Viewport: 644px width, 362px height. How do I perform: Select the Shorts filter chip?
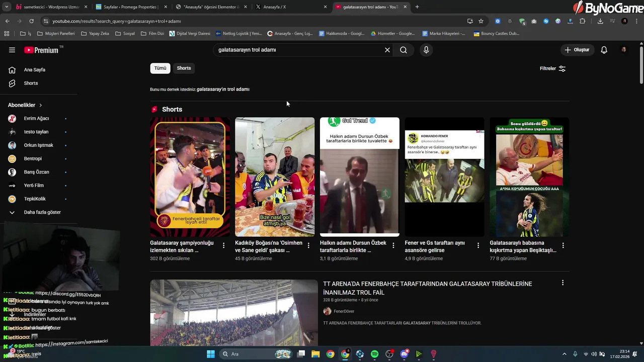coord(184,68)
